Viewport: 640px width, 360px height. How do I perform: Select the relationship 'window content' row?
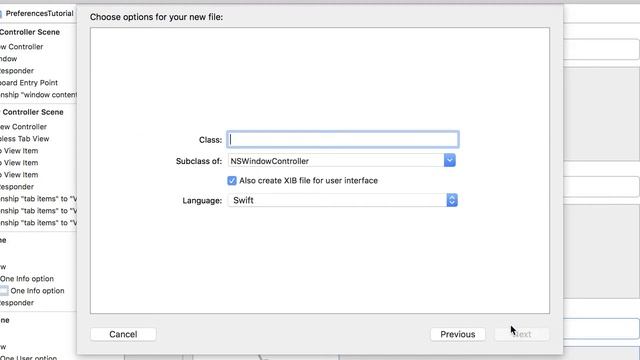click(38, 95)
